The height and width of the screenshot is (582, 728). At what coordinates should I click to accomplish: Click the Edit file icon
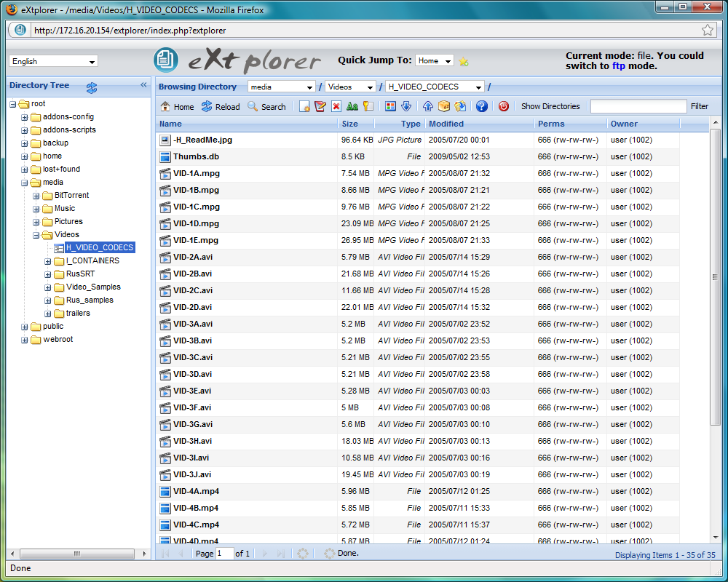[x=320, y=107]
